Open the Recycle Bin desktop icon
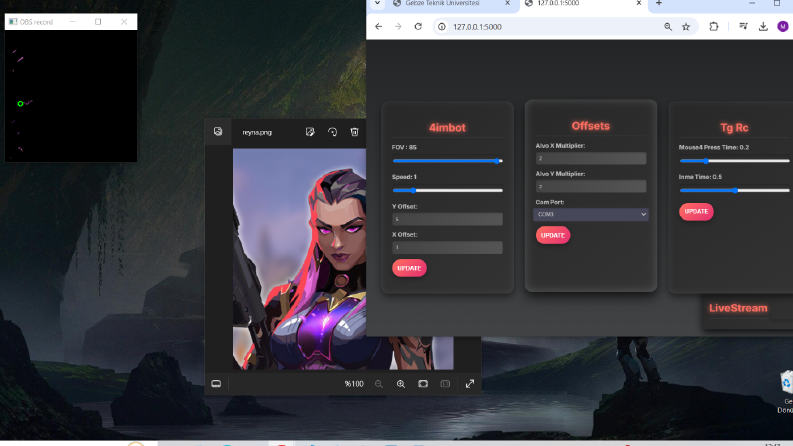The width and height of the screenshot is (793, 446). 786,392
